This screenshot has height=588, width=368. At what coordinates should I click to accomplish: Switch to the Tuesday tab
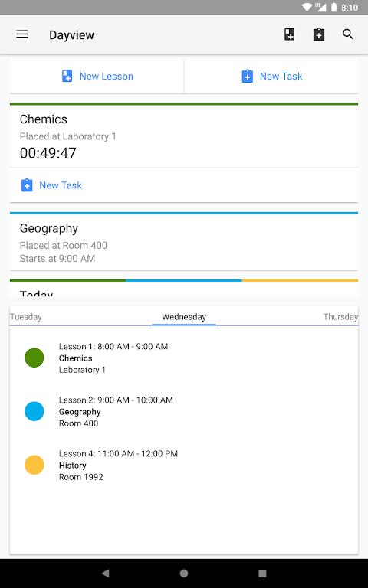coord(26,317)
